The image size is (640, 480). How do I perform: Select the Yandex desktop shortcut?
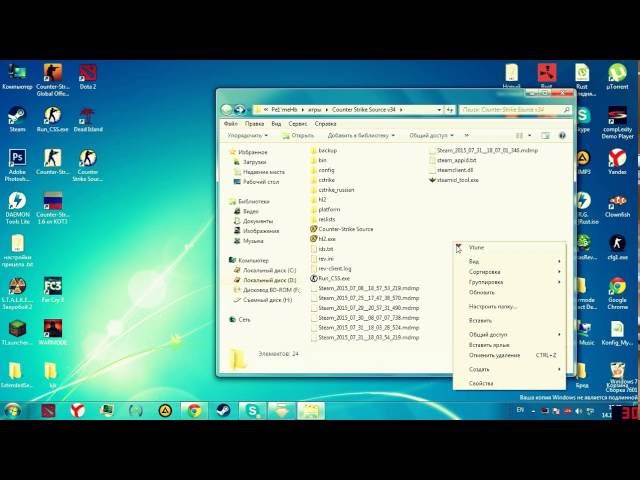[617, 162]
